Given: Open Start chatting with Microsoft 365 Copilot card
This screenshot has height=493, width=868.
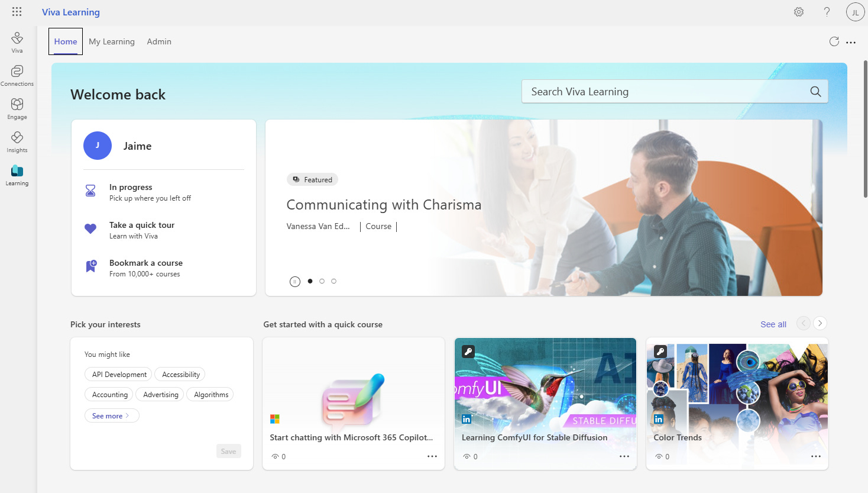Looking at the screenshot, I should point(354,404).
